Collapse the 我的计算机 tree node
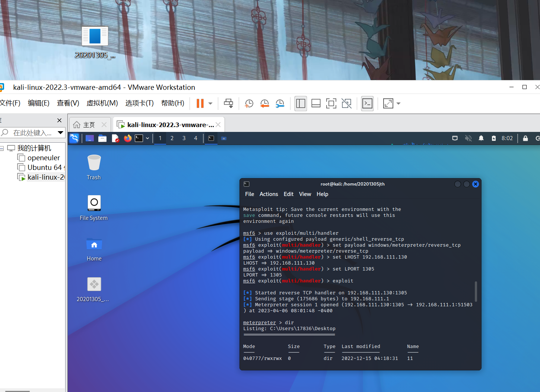The width and height of the screenshot is (540, 392). click(2, 148)
